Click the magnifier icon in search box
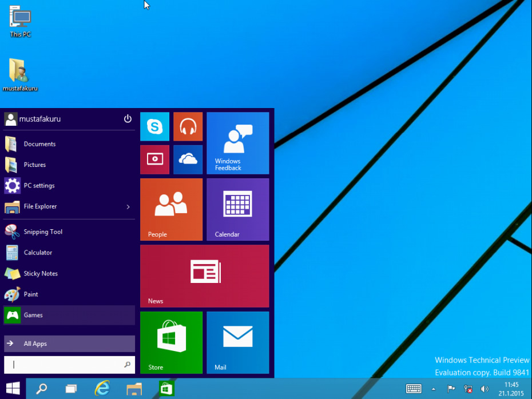Image resolution: width=532 pixels, height=399 pixels. click(127, 365)
